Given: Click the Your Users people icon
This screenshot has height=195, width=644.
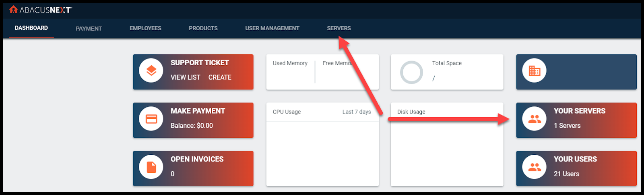Looking at the screenshot, I should point(535,167).
